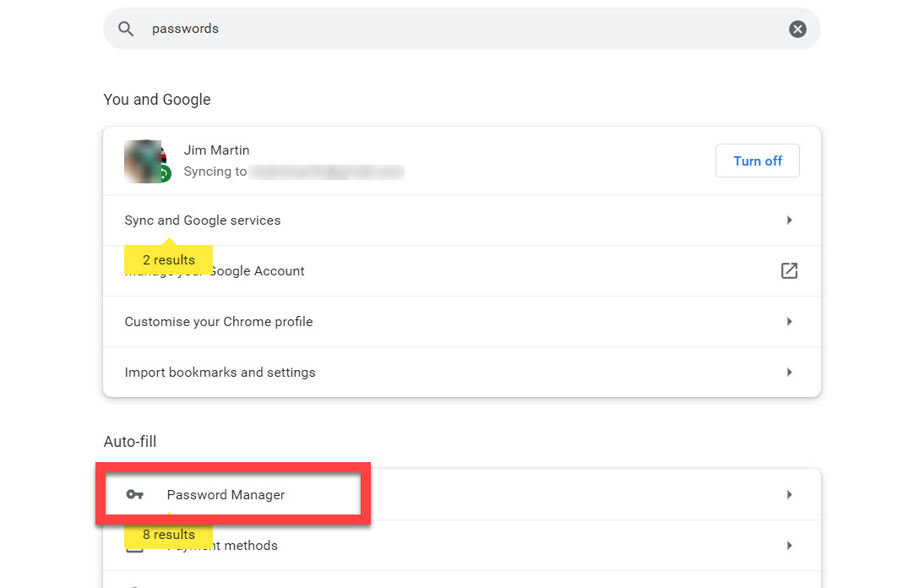
Task: Open Jim Martin's profile avatar
Action: (146, 161)
